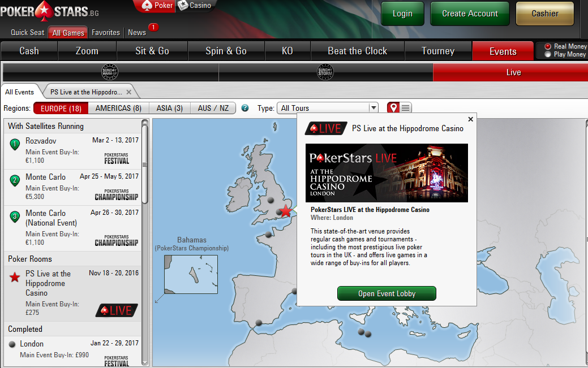Click the event list scroll down arrow
588x368 pixels.
pos(145,363)
